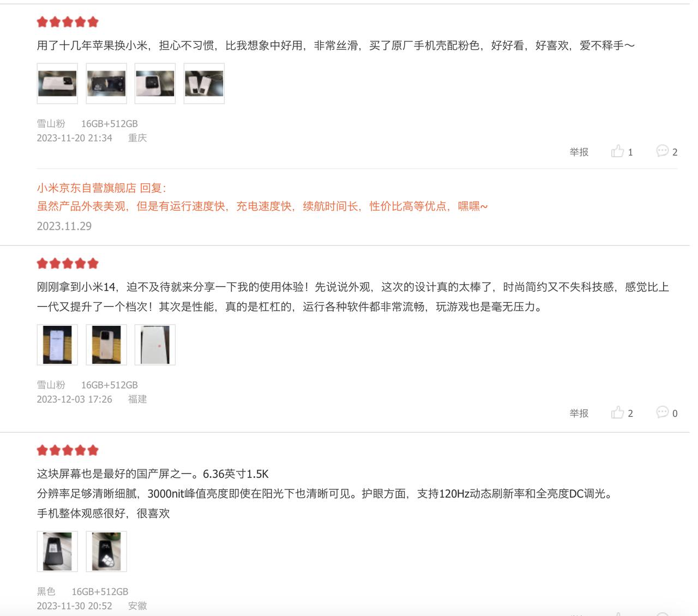The image size is (698, 616).
Task: View white box photo in Fujian review
Action: coord(155,345)
